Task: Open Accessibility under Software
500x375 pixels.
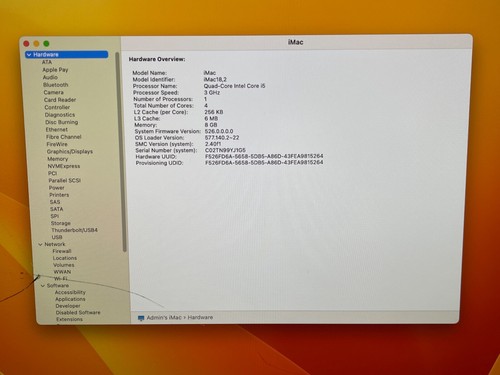Action: point(70,292)
